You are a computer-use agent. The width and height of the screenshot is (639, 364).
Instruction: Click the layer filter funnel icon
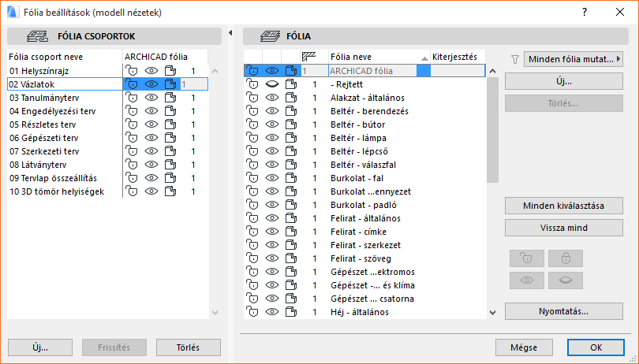[x=514, y=59]
